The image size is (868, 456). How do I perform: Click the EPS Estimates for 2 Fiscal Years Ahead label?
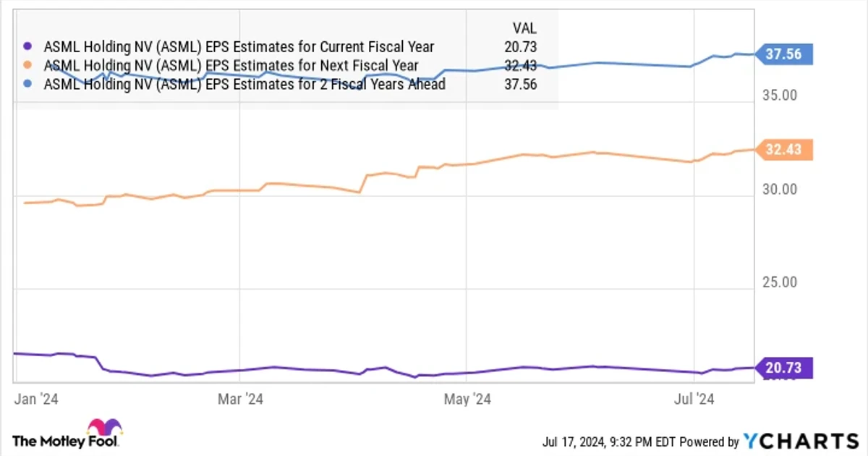click(x=245, y=84)
